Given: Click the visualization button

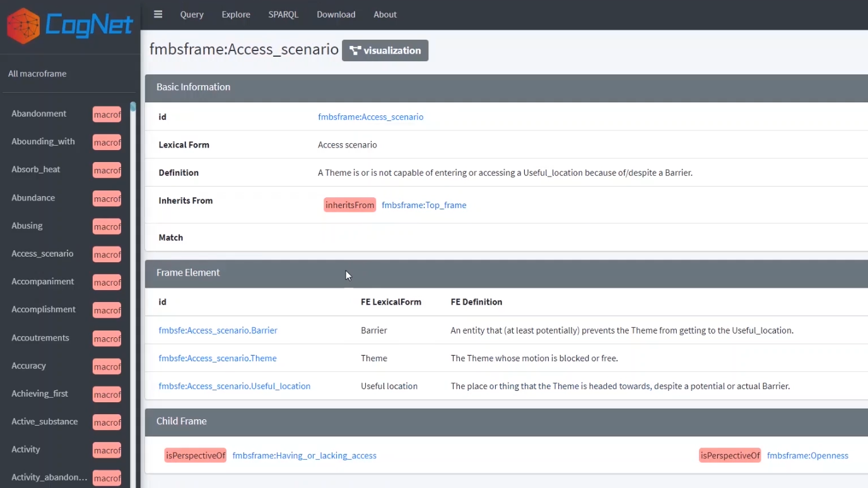Looking at the screenshot, I should [385, 50].
